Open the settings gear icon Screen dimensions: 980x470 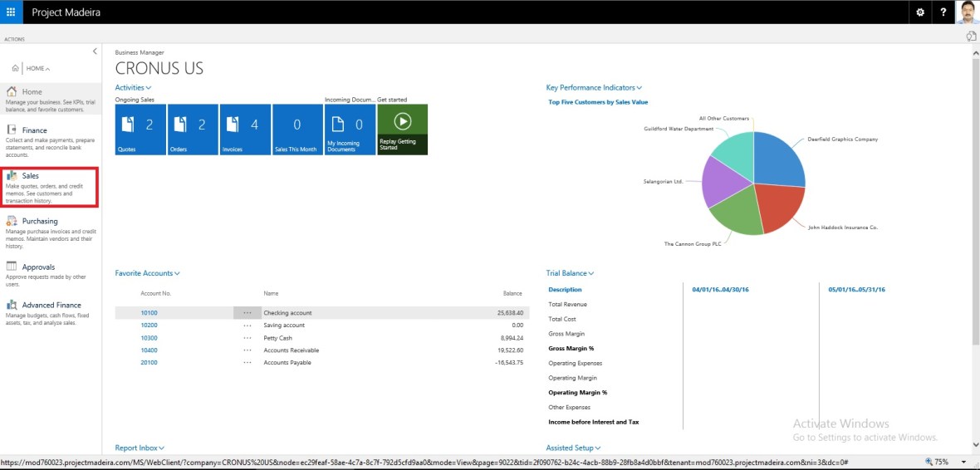coord(919,12)
